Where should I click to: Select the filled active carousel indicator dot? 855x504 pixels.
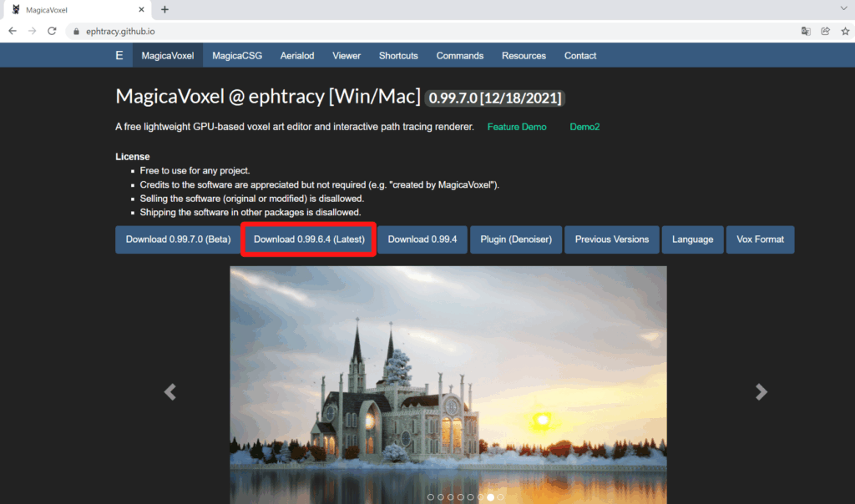(490, 497)
